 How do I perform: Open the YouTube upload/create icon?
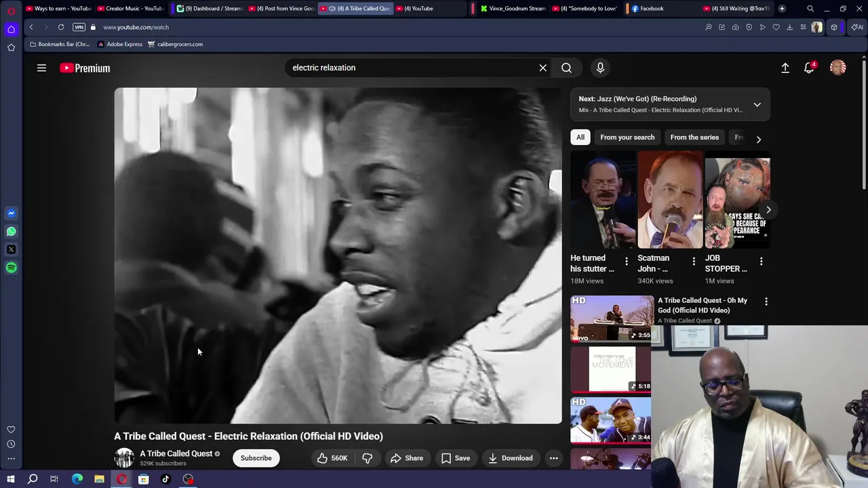coord(785,68)
